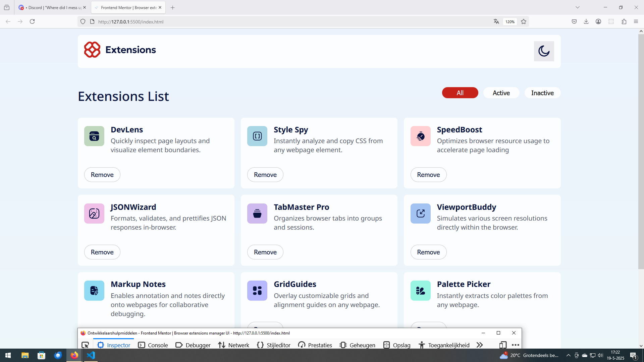Image resolution: width=644 pixels, height=362 pixels.
Task: Toggle responsive design mode icon in DevTools
Action: click(502, 345)
